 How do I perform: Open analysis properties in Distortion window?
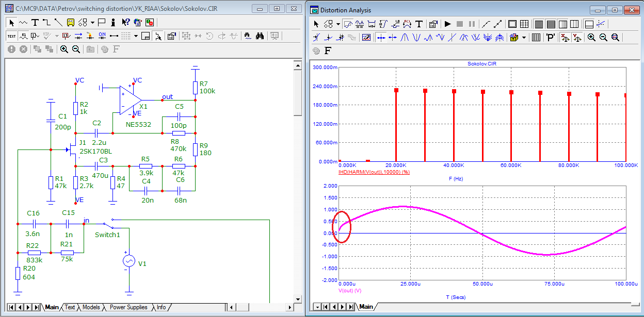tap(433, 24)
